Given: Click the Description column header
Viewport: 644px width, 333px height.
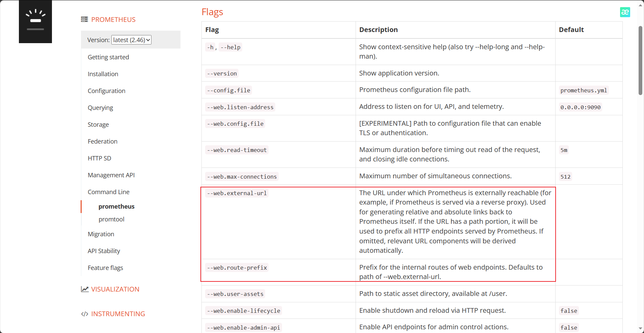Looking at the screenshot, I should (x=379, y=30).
